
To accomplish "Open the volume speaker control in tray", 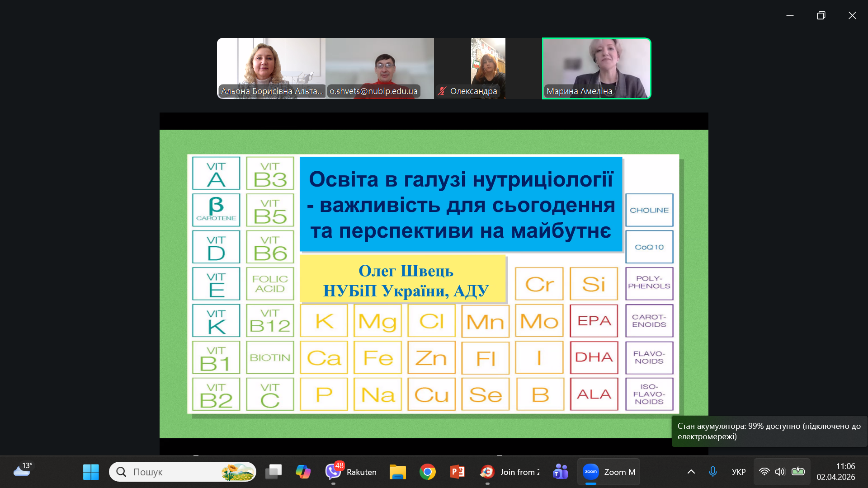I will tap(780, 472).
